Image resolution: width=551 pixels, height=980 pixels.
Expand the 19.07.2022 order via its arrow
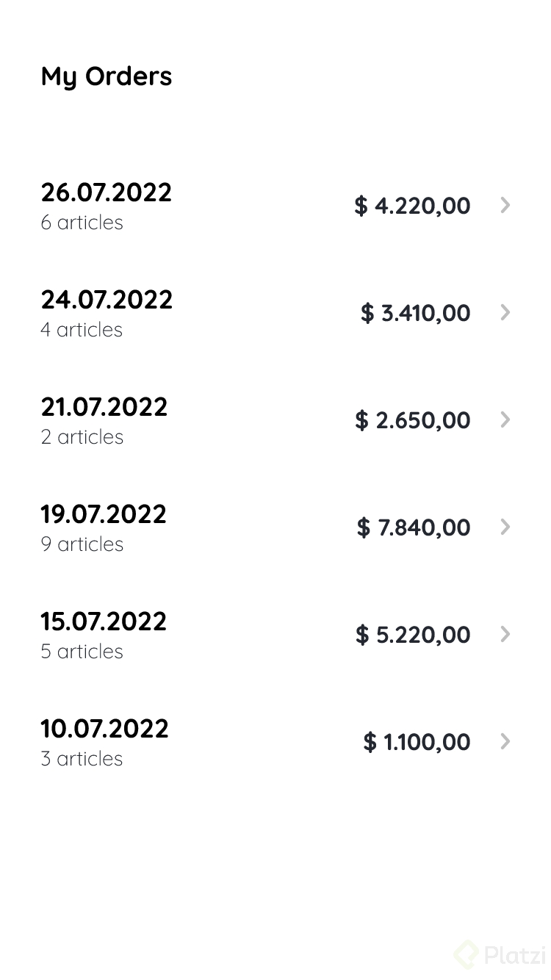pyautogui.click(x=505, y=527)
